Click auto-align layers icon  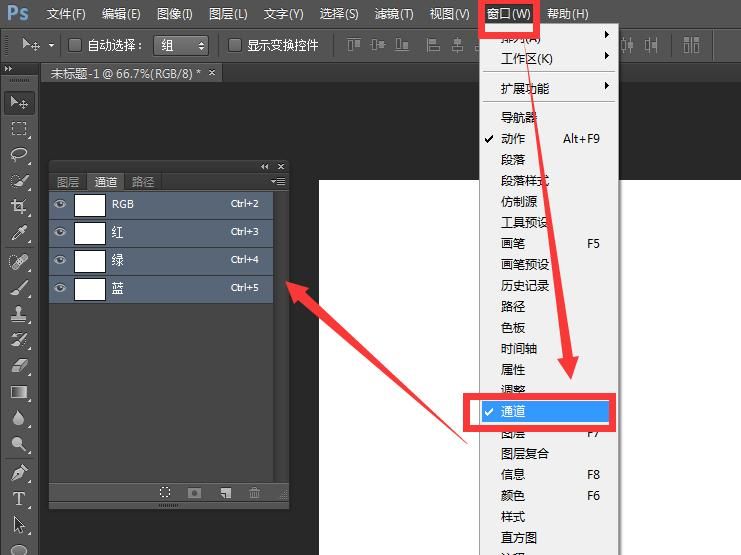coord(691,45)
